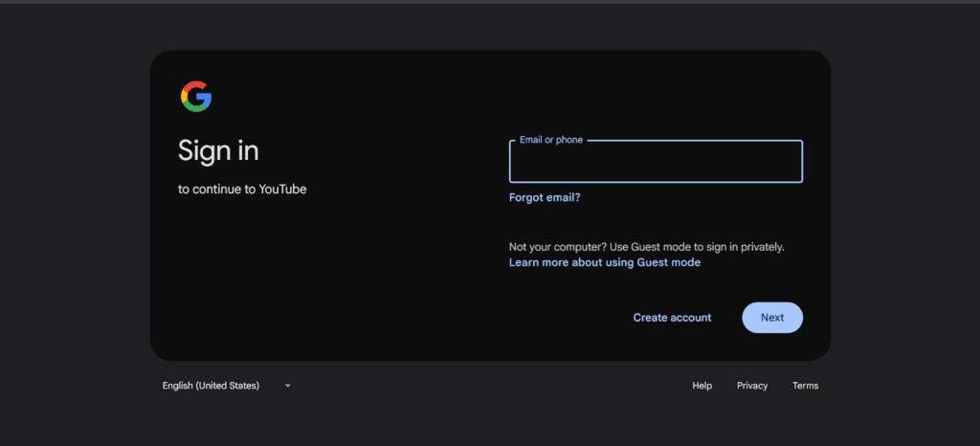
Task: Click the "Sign in" heading text
Action: (218, 150)
